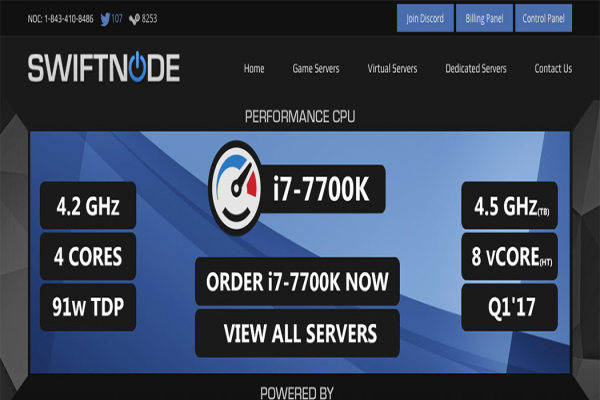Open the Contact Us page
This screenshot has height=400, width=600.
coord(553,69)
